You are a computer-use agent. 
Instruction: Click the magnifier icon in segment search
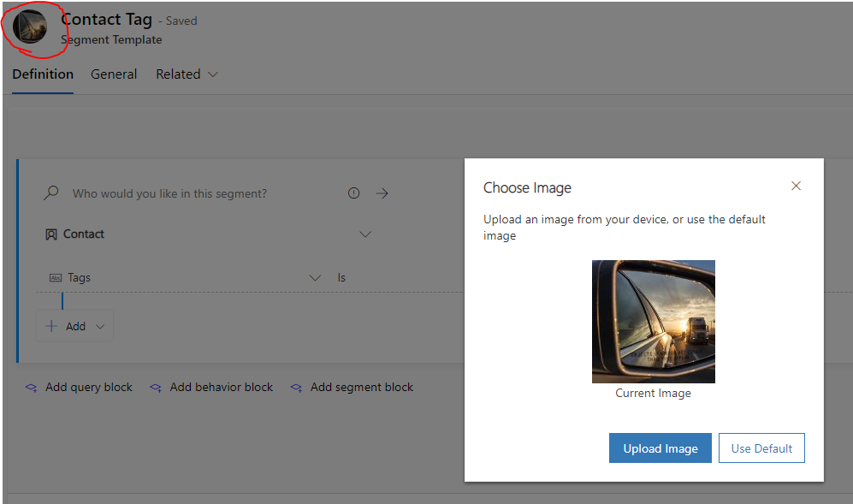(x=51, y=193)
